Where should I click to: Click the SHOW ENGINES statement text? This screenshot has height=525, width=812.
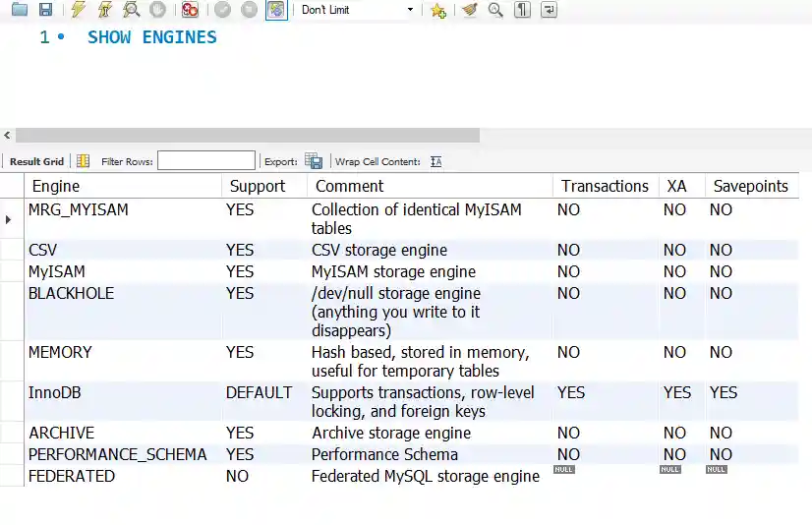(x=151, y=37)
